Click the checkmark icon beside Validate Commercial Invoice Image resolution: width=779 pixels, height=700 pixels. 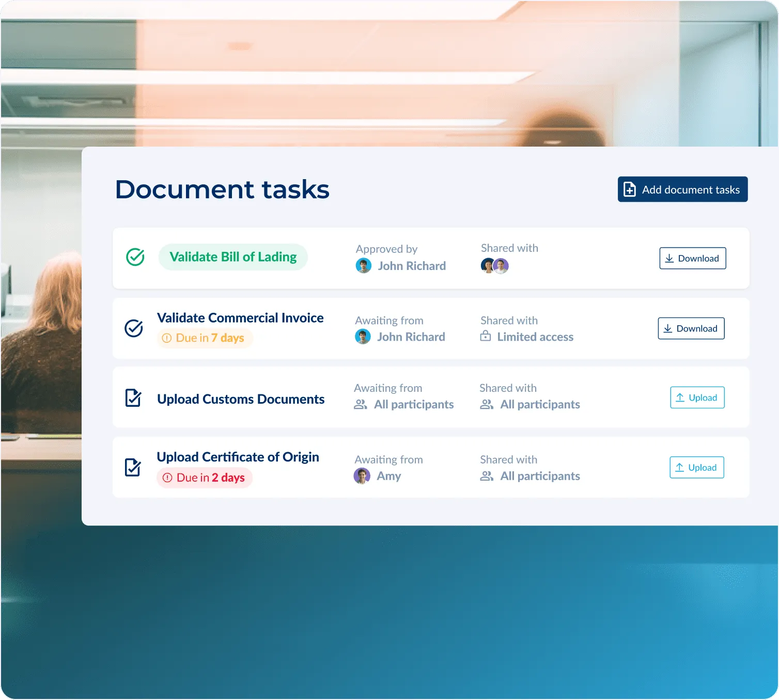[x=134, y=328]
